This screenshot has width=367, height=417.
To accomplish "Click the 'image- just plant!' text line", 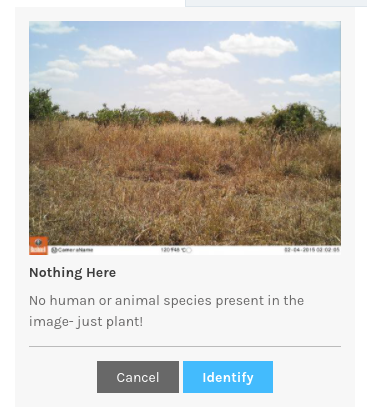I will click(86, 322).
